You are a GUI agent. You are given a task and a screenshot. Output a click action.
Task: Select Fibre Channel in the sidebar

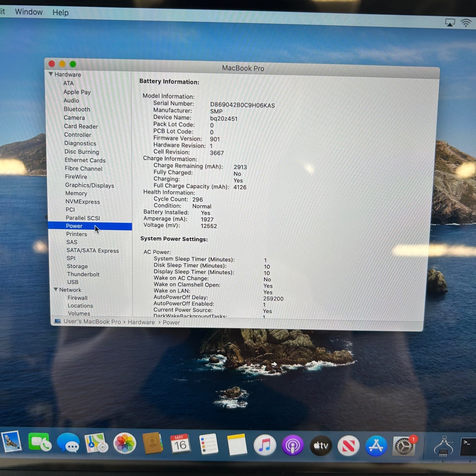(83, 169)
